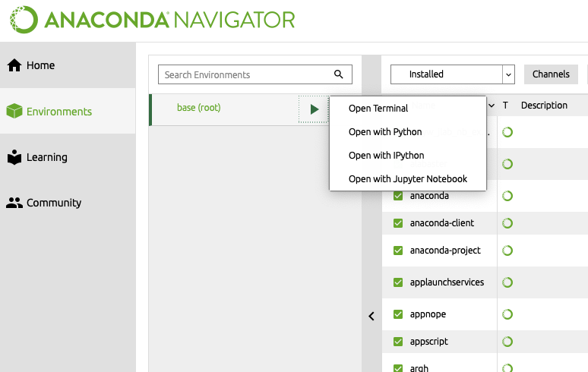Click the Name column sort chevron
Viewport: 588px width, 372px height.
click(x=492, y=106)
